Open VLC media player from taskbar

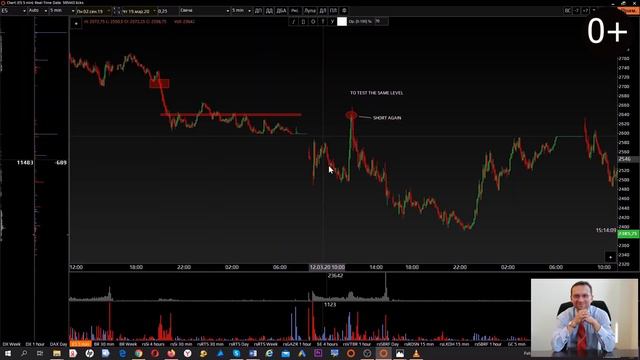(416, 353)
